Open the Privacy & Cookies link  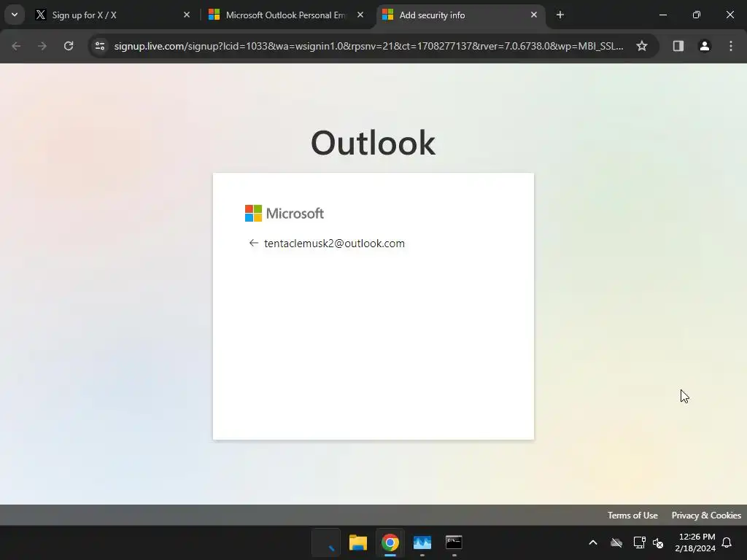706,516
